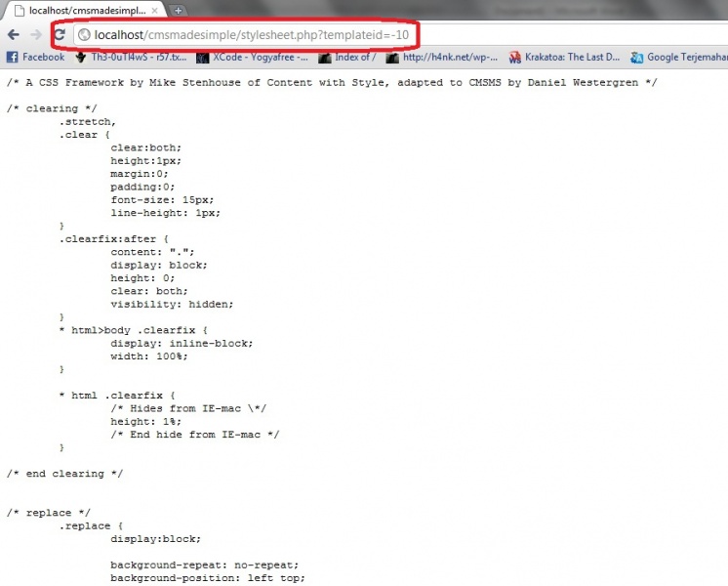Screen dimensions: 728x586
Task: Focus the address bar URL field
Action: tap(251, 35)
